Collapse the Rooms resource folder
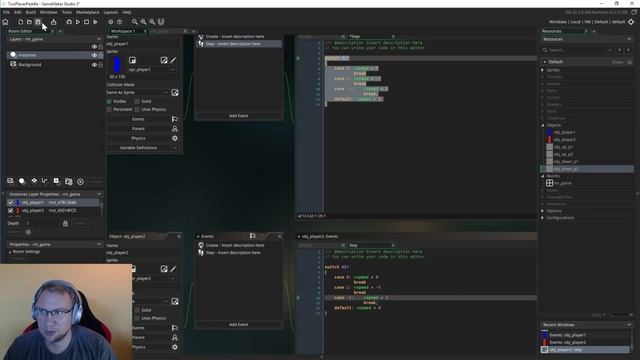Viewport: 640px width, 360px height. [543, 176]
